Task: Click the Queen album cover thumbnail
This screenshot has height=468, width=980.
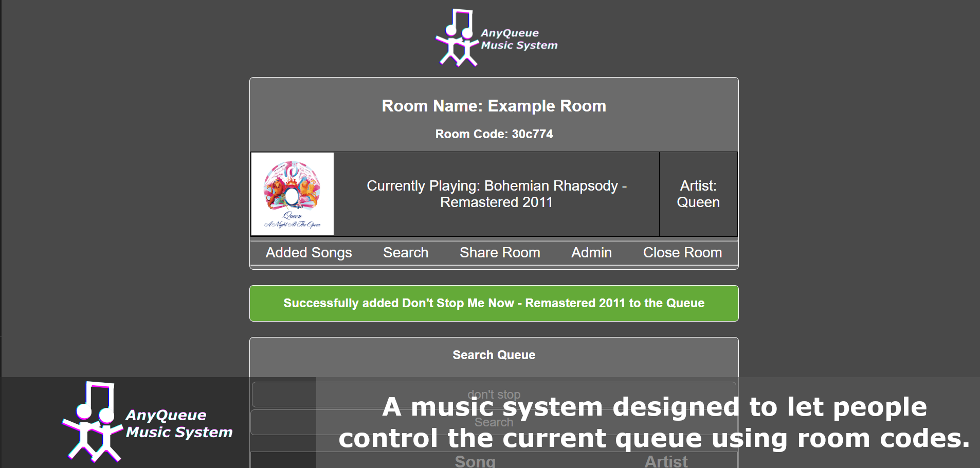Action: (293, 194)
